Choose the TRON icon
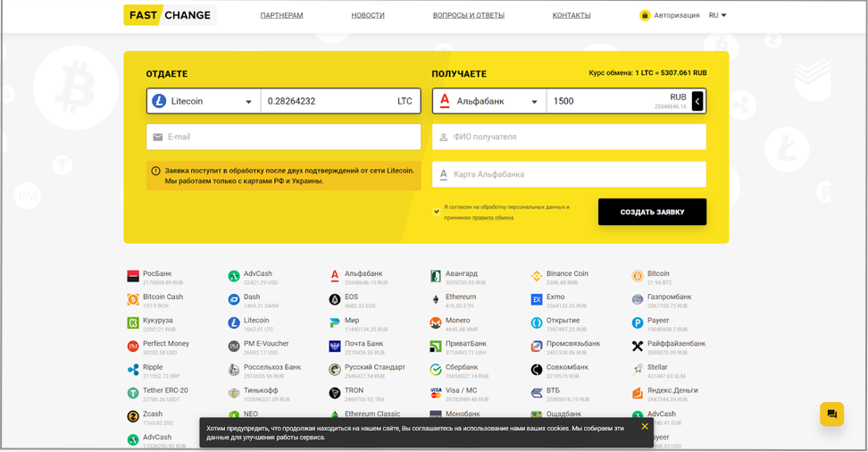The width and height of the screenshot is (868, 452). [334, 393]
